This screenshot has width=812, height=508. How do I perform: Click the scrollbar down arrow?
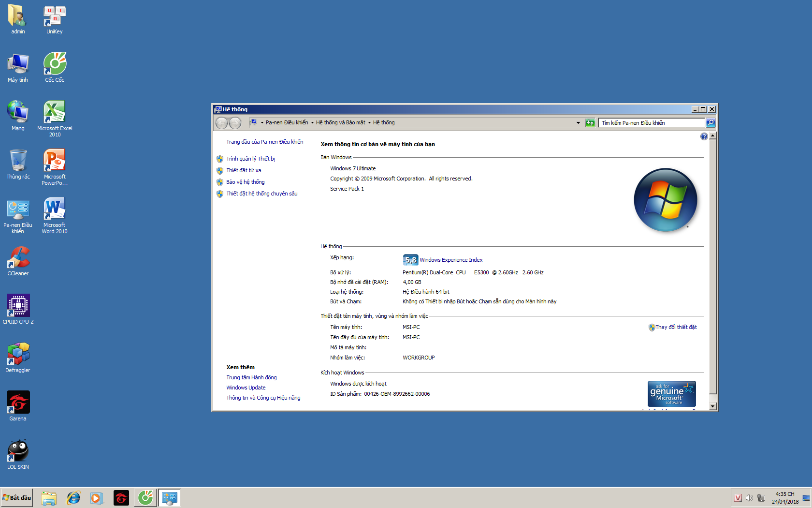point(713,406)
